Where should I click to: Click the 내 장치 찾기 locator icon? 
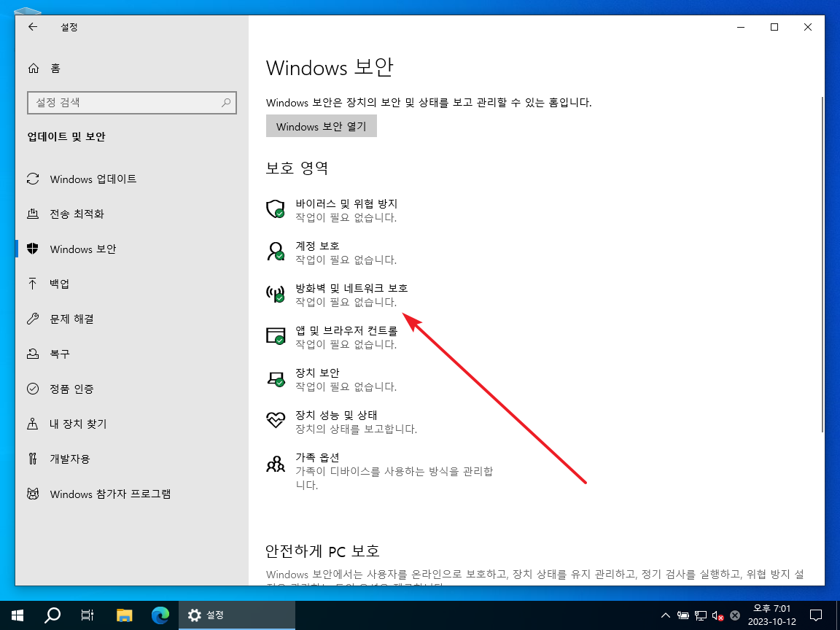click(x=33, y=424)
